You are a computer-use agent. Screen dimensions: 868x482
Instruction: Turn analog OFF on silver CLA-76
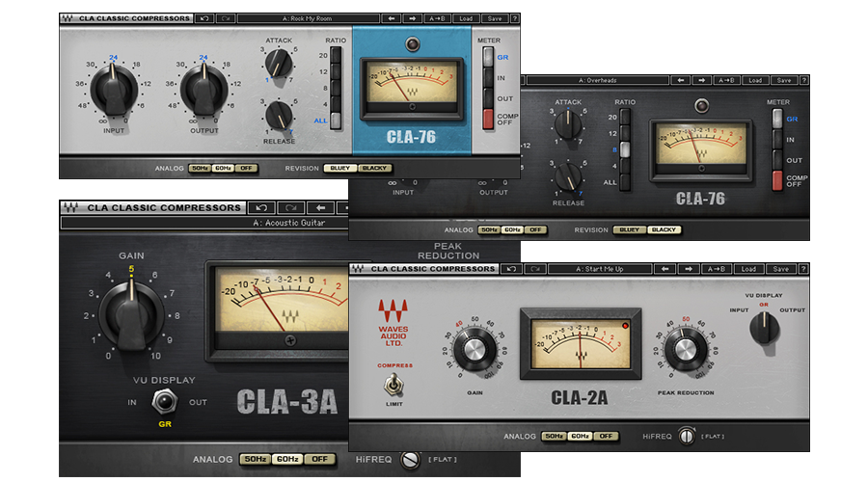pos(246,169)
